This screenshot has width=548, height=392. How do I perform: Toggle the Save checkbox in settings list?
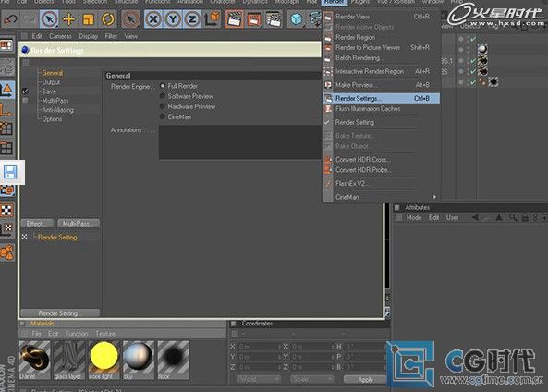[25, 92]
